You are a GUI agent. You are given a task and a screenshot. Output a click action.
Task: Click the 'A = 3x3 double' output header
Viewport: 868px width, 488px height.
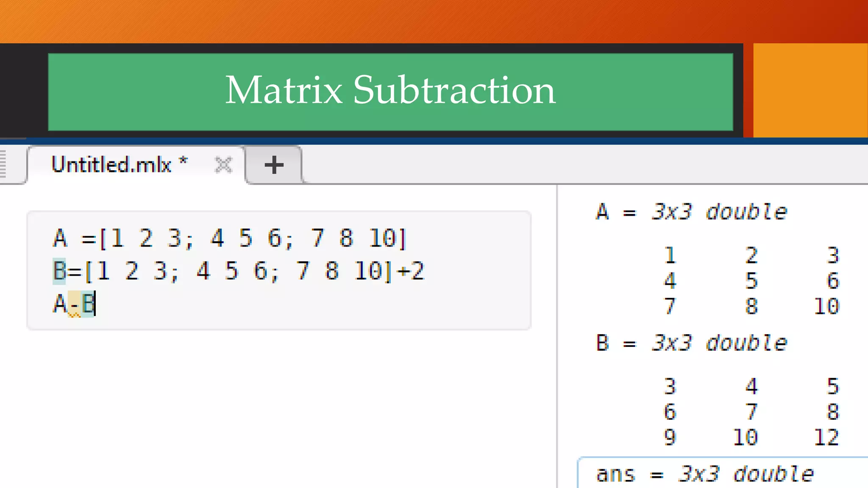tap(691, 211)
